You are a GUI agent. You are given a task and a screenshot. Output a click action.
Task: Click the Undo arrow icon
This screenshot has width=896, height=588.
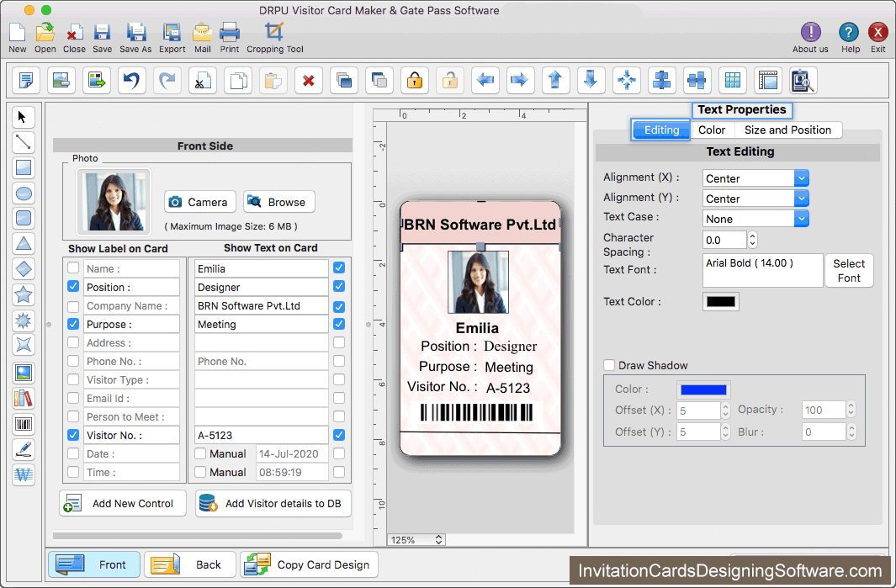pyautogui.click(x=132, y=81)
